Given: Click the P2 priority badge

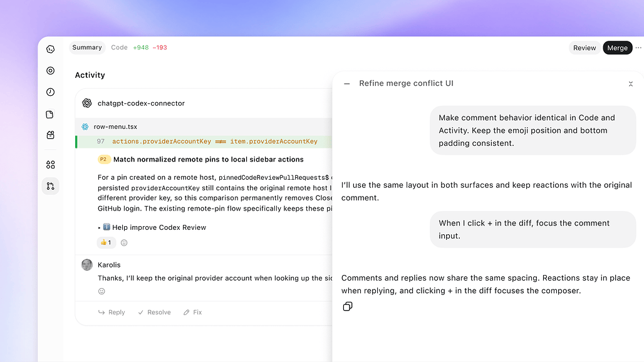Looking at the screenshot, I should (x=103, y=159).
